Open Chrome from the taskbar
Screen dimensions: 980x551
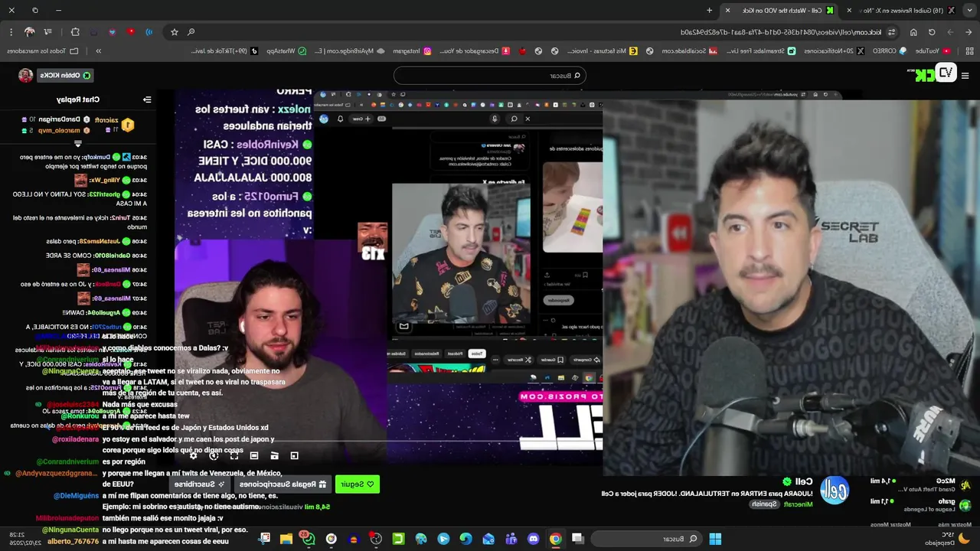555,539
